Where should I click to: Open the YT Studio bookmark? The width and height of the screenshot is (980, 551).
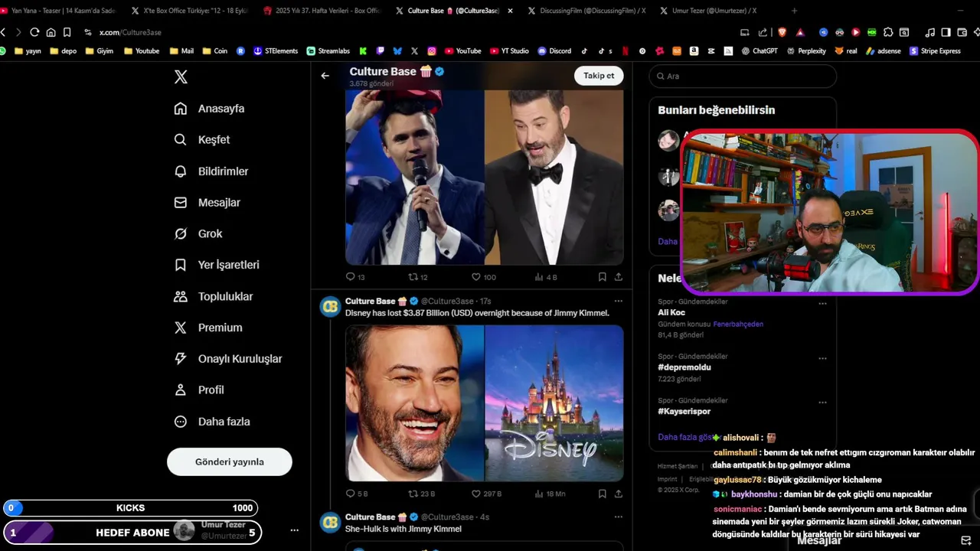pyautogui.click(x=509, y=51)
